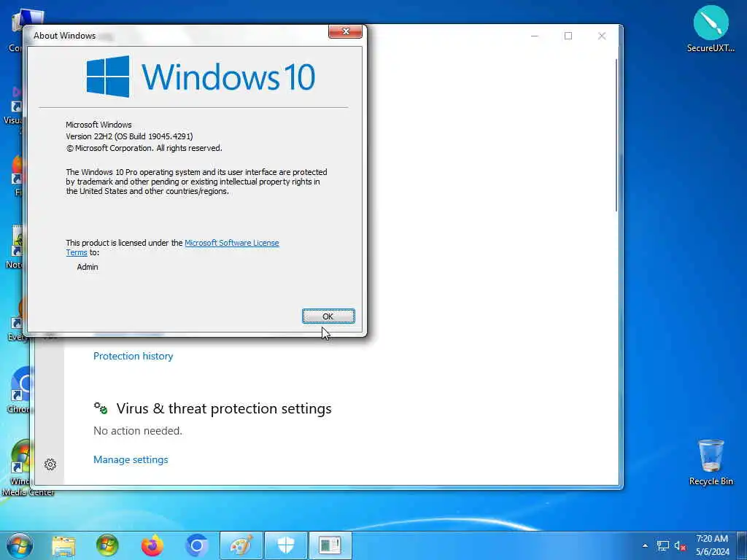This screenshot has height=560, width=747.
Task: Open the SecureUXT desktop icon
Action: [x=711, y=28]
